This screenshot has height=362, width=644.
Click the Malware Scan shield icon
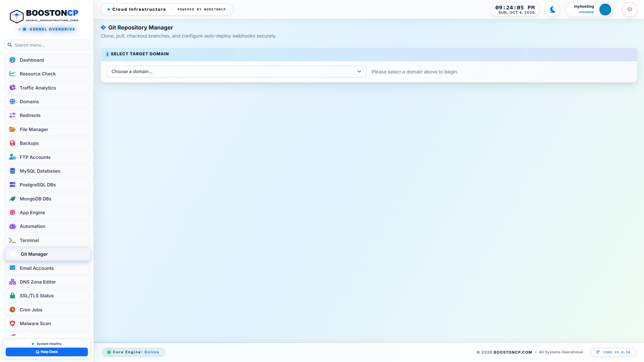click(12, 323)
